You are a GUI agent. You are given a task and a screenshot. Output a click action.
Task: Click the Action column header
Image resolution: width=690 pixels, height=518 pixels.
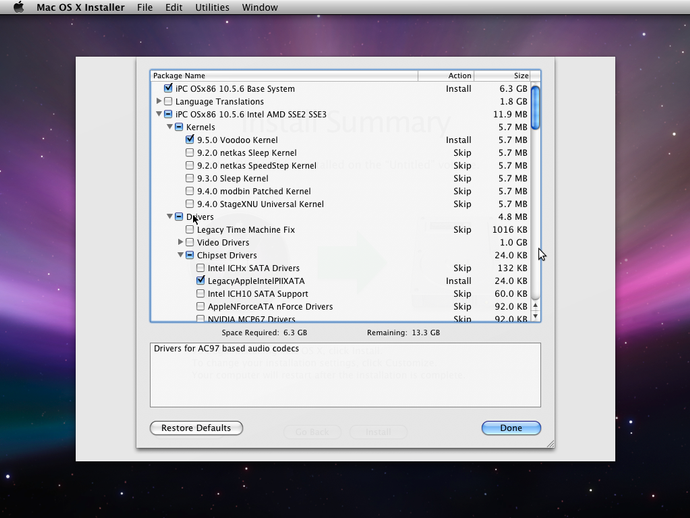pos(446,76)
